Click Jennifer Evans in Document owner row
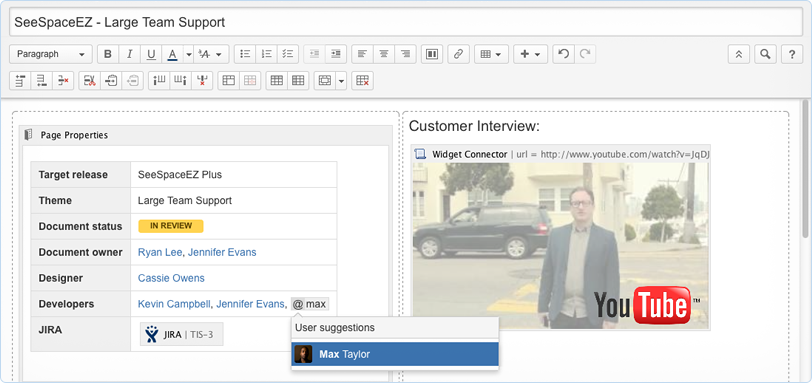The height and width of the screenshot is (383, 812). click(x=222, y=253)
